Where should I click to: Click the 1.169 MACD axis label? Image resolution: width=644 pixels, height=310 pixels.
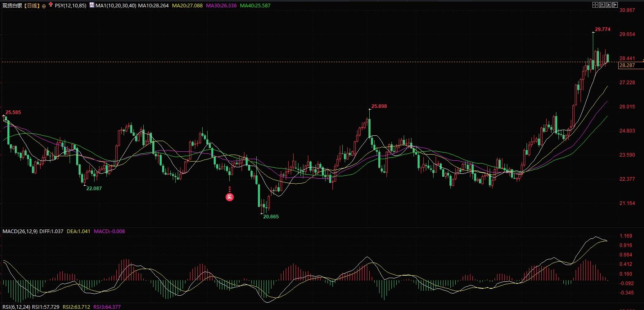coord(626,236)
